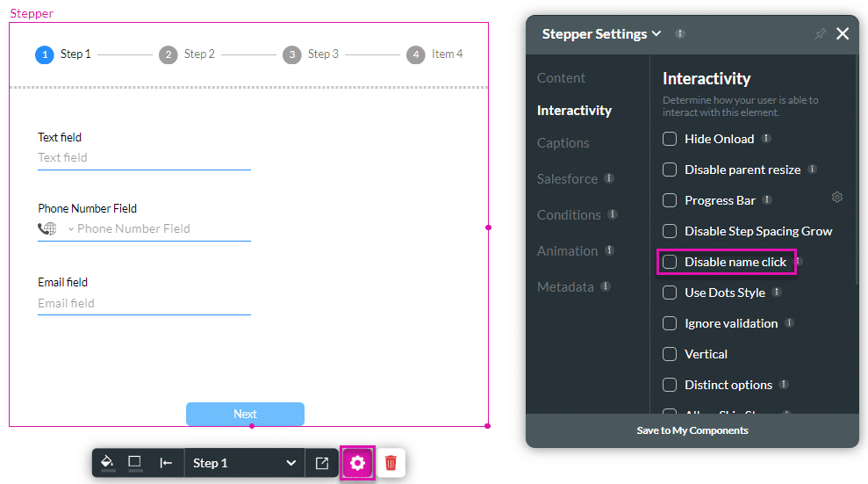The image size is (868, 484).
Task: Go to Step 3 in stepper header
Action: click(311, 54)
